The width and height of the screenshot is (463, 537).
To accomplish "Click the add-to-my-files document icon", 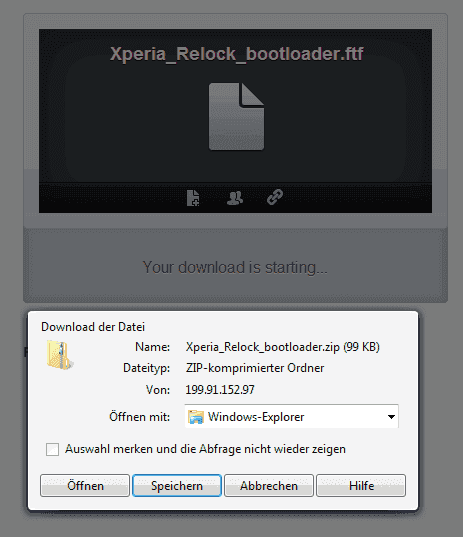I will click(x=193, y=198).
